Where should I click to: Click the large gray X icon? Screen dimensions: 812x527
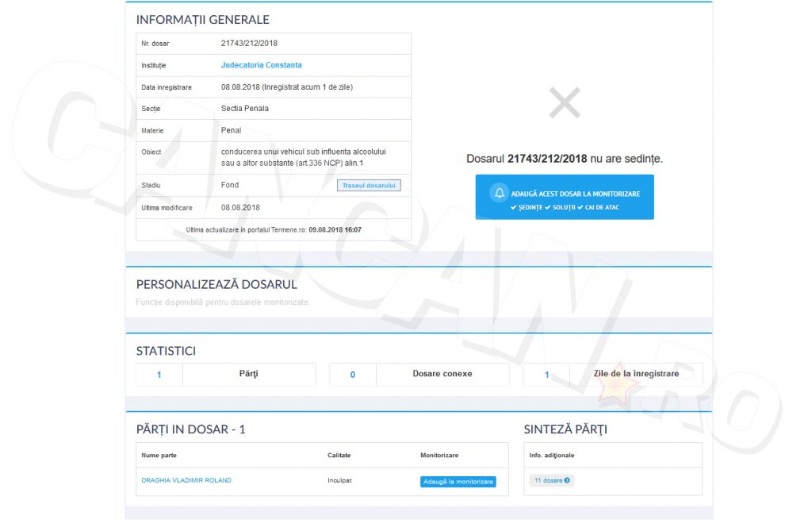pyautogui.click(x=565, y=103)
